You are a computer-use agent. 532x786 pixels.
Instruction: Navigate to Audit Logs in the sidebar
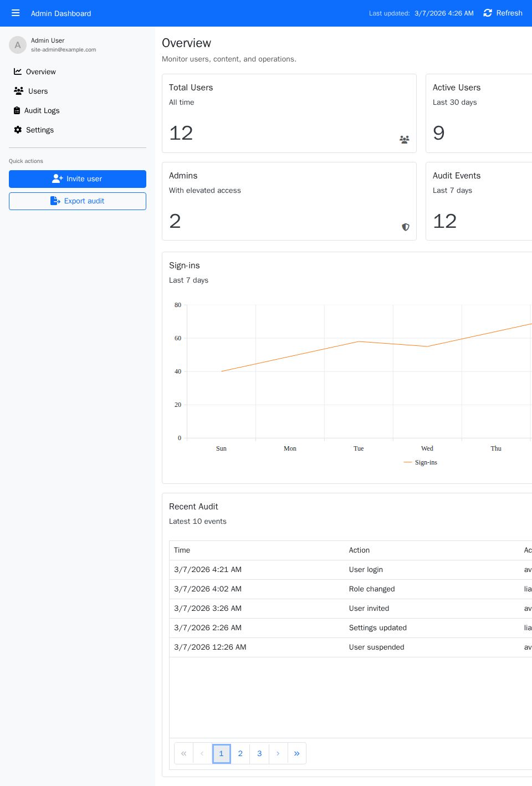pyautogui.click(x=43, y=110)
